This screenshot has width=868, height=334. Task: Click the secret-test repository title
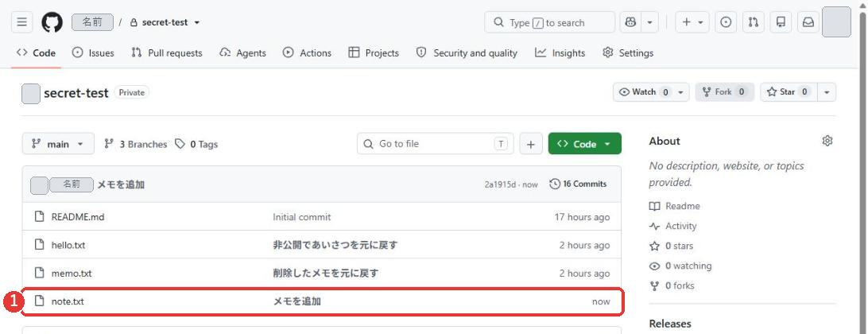(76, 93)
